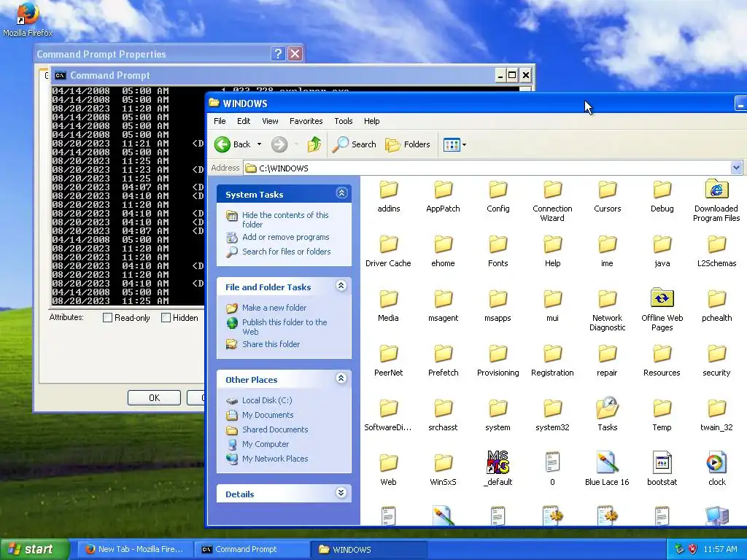Select the Cursors folder icon
The image size is (747, 560).
pos(608,190)
